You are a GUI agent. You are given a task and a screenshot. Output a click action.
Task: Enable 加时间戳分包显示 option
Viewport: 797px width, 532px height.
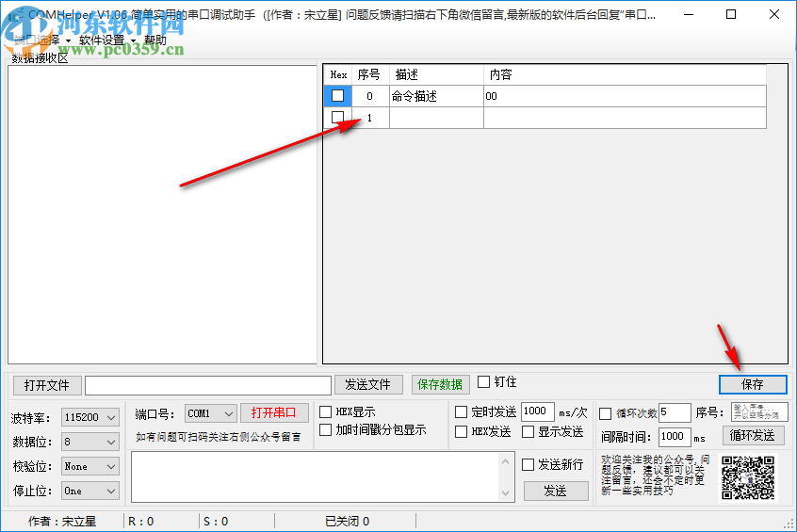325,430
